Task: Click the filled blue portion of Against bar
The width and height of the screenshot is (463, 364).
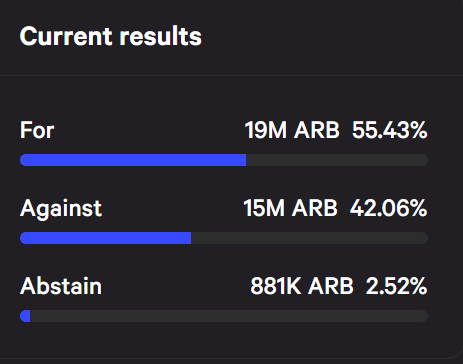Action: 105,238
